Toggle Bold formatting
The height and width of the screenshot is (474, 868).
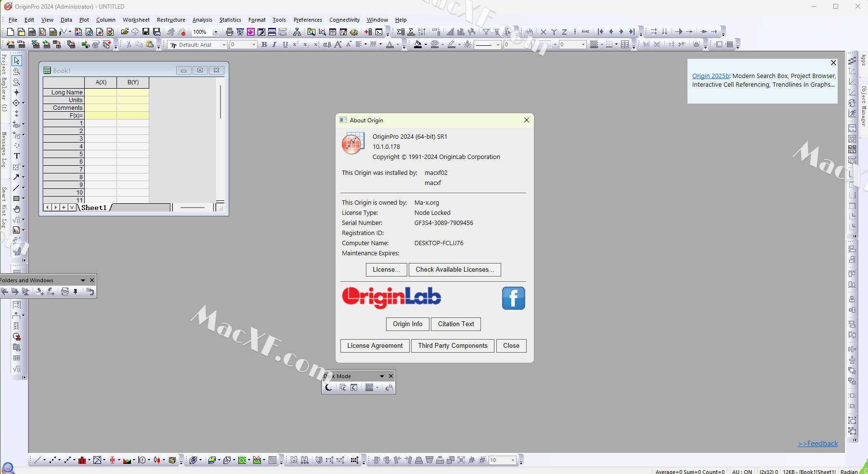[x=264, y=45]
